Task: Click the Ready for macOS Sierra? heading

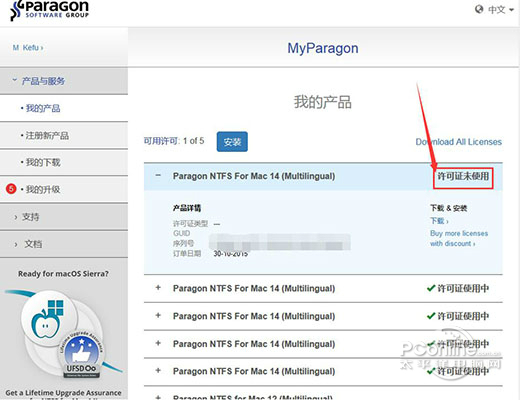Action: [x=63, y=274]
